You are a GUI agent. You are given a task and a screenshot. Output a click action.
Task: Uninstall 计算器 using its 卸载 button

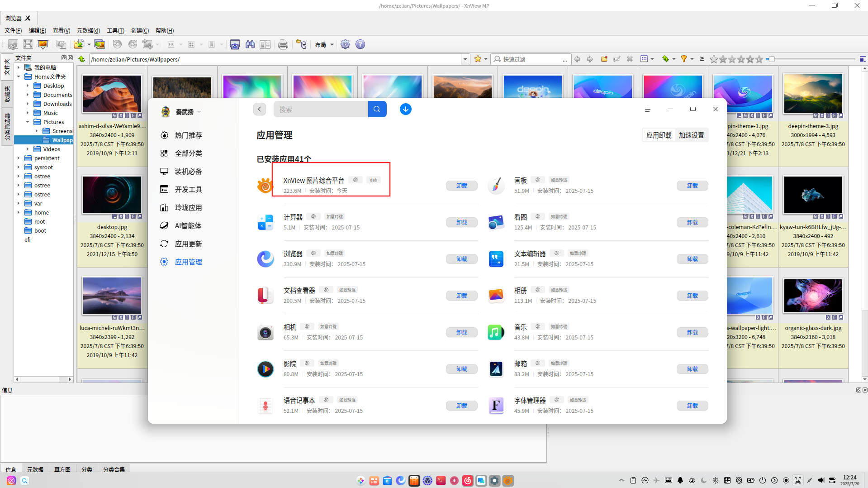tap(462, 222)
